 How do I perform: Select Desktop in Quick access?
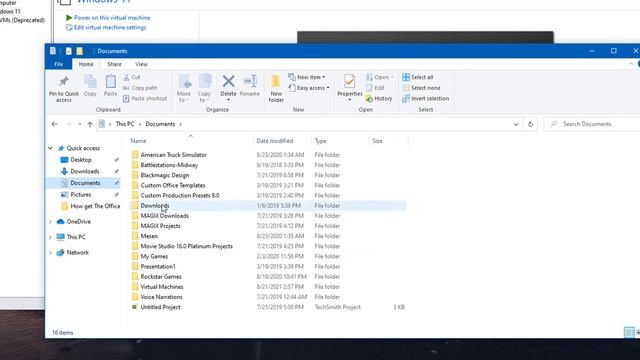tap(81, 160)
